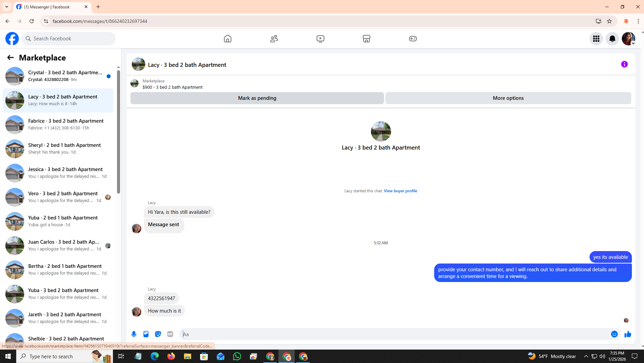Open Facebook Home from the top navigation
This screenshot has height=363, width=644.
pyautogui.click(x=228, y=39)
